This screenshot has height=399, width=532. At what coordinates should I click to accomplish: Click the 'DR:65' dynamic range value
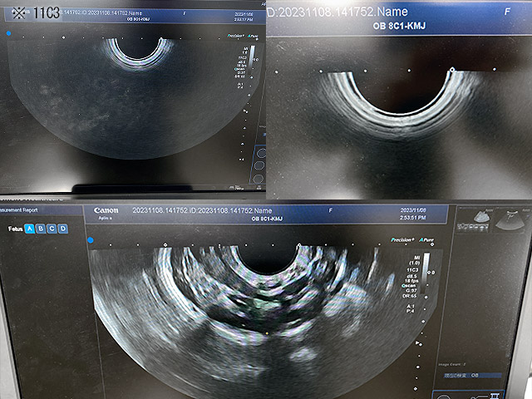pyautogui.click(x=410, y=296)
